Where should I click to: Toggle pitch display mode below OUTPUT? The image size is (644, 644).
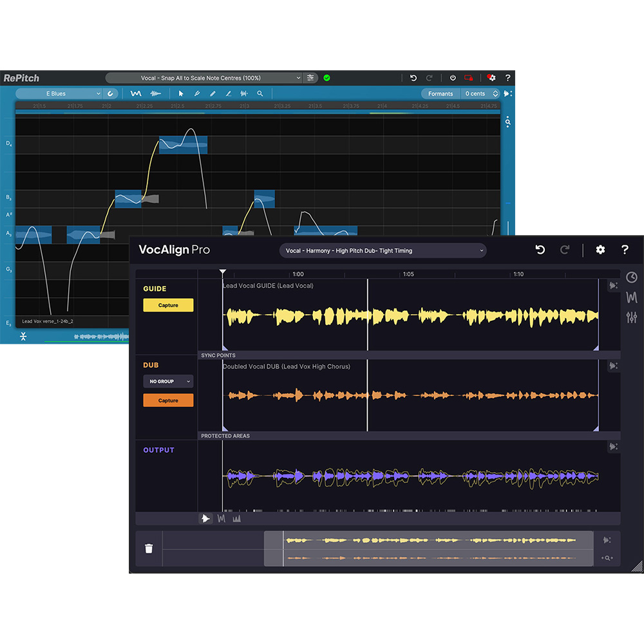coord(222,518)
